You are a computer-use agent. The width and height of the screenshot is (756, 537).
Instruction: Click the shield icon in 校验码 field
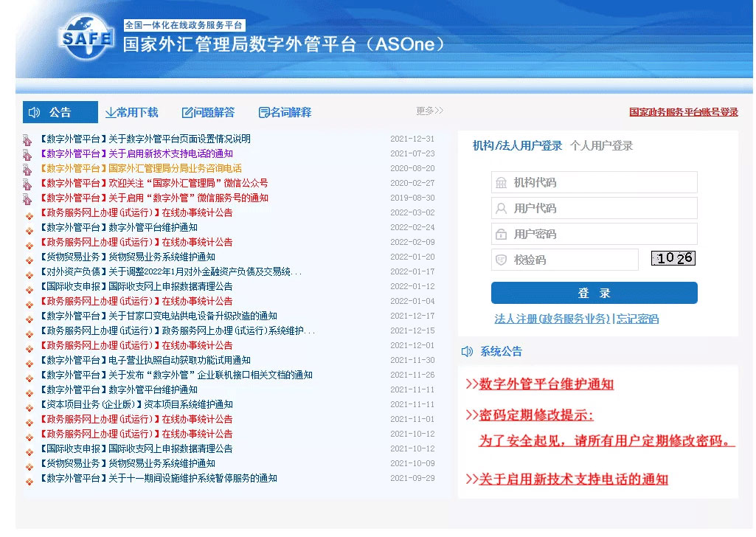pyautogui.click(x=502, y=260)
